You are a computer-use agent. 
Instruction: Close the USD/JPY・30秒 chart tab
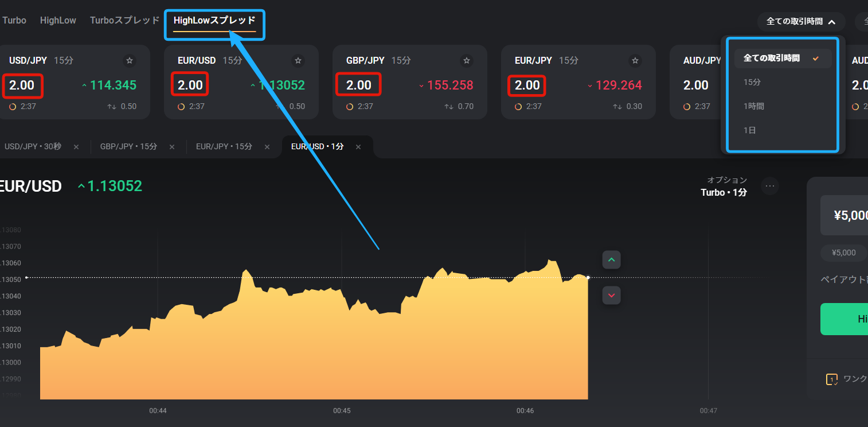[76, 147]
